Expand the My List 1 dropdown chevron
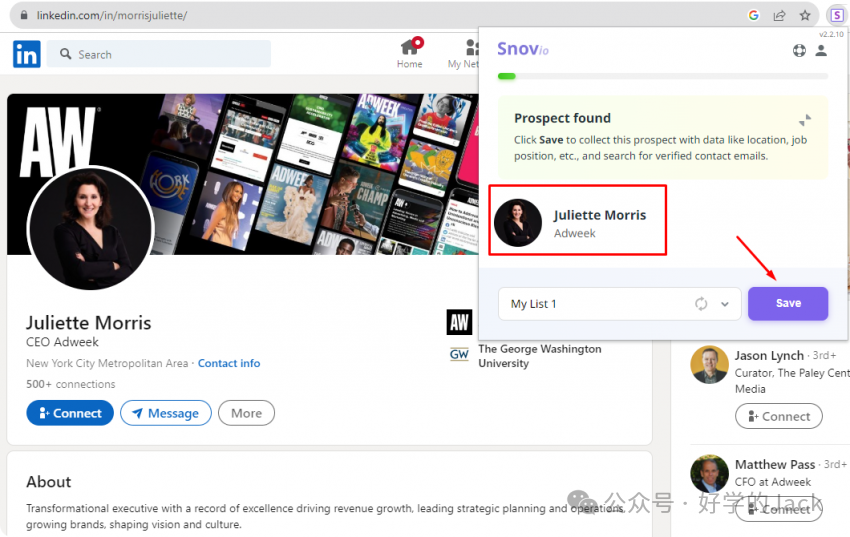This screenshot has width=850, height=537. (x=725, y=304)
